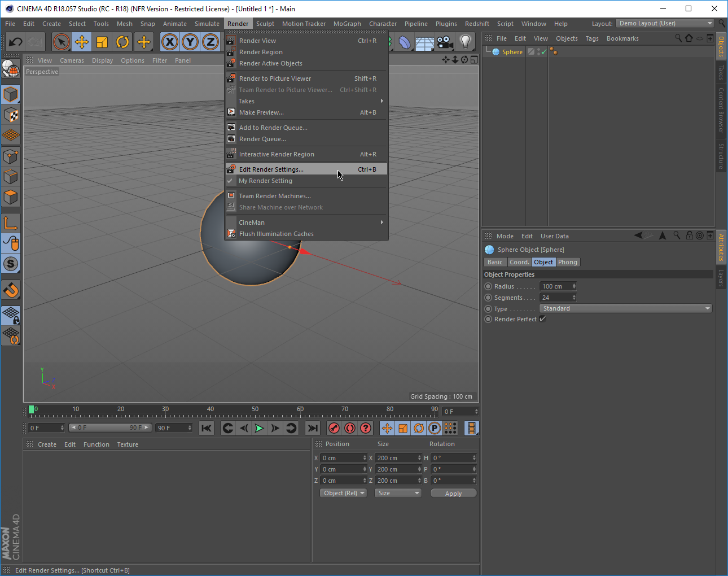Click Radius animation circle toggle
The width and height of the screenshot is (728, 576).
(488, 286)
